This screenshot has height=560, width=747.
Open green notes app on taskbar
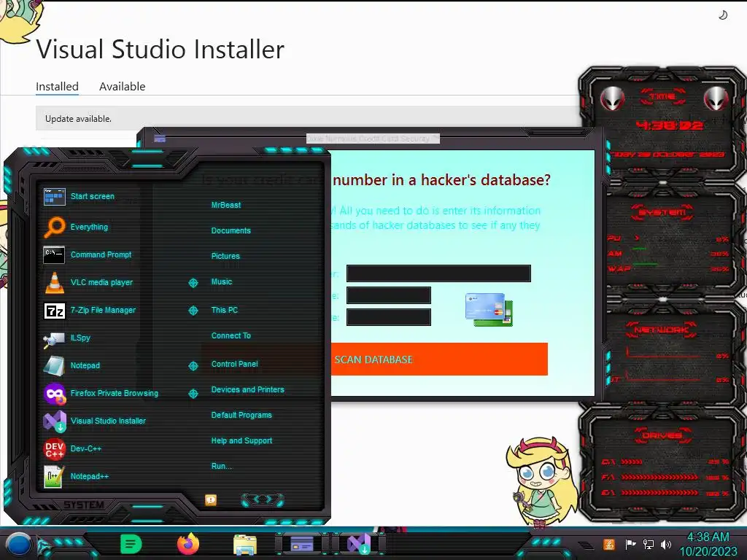[x=131, y=544]
